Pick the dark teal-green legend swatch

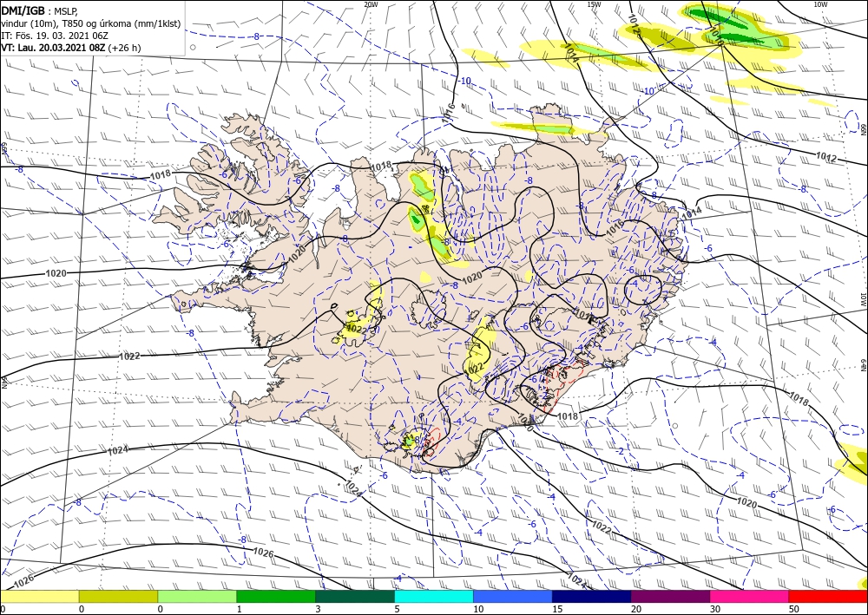[355, 596]
